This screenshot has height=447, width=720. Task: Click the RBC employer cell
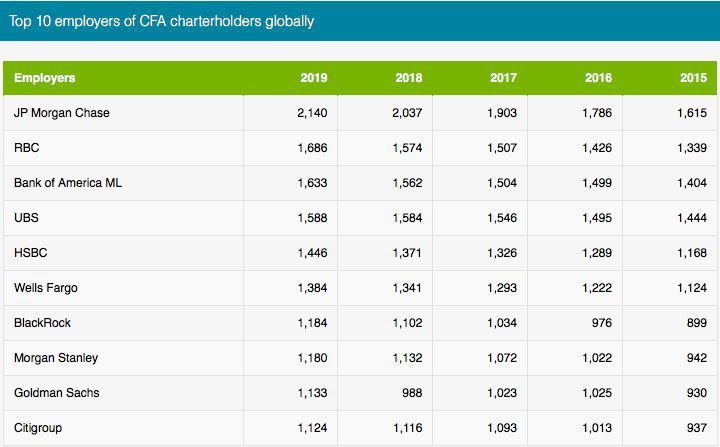[27, 148]
